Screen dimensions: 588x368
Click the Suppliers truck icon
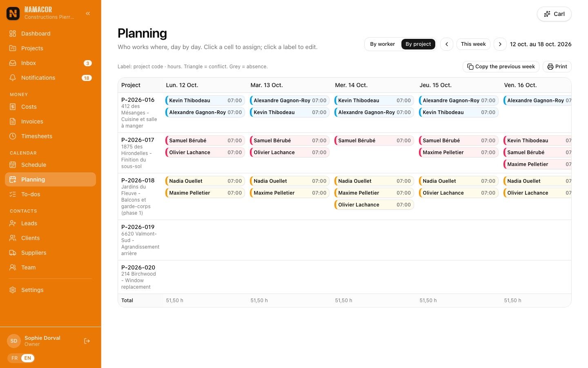click(x=13, y=253)
